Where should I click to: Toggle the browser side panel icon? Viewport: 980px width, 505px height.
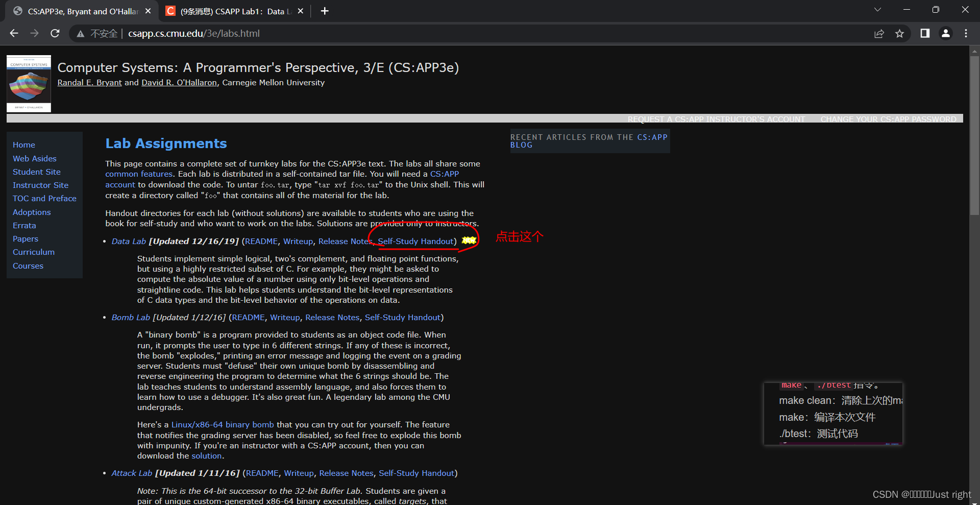click(x=925, y=33)
